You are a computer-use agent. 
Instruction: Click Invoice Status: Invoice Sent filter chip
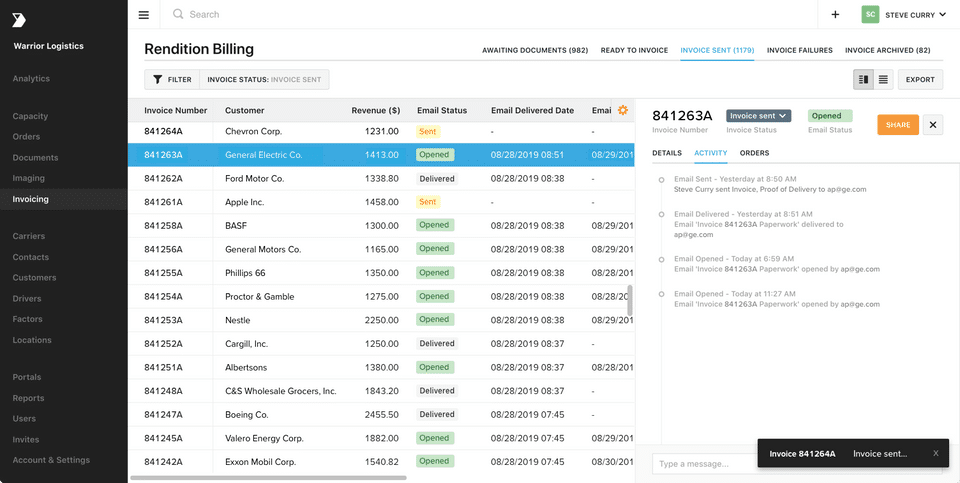(x=264, y=79)
